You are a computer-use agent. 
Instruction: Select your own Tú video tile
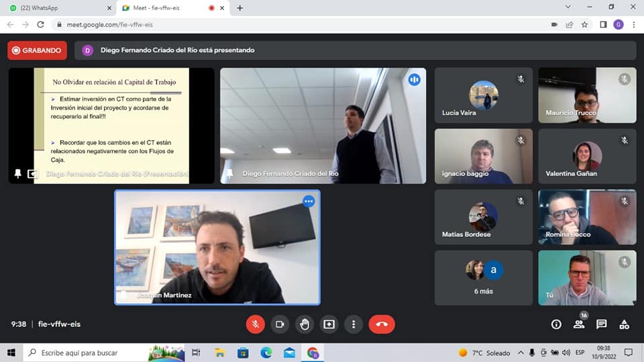588,278
